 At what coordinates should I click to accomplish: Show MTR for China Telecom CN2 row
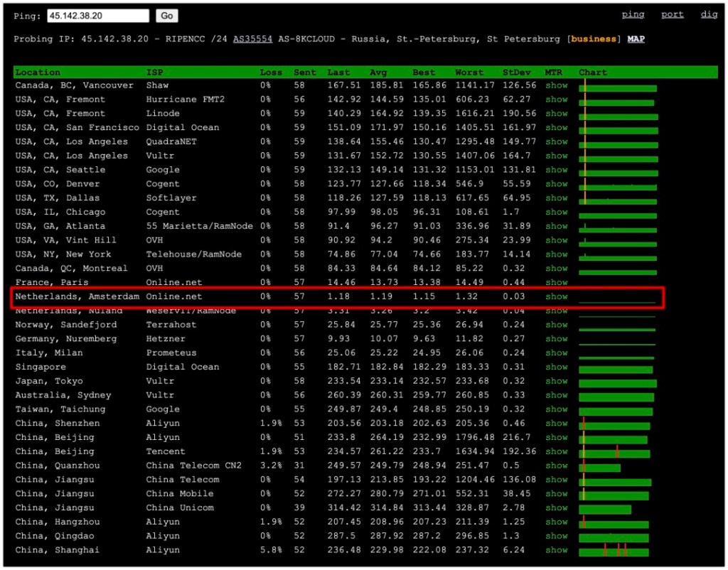[x=556, y=465]
